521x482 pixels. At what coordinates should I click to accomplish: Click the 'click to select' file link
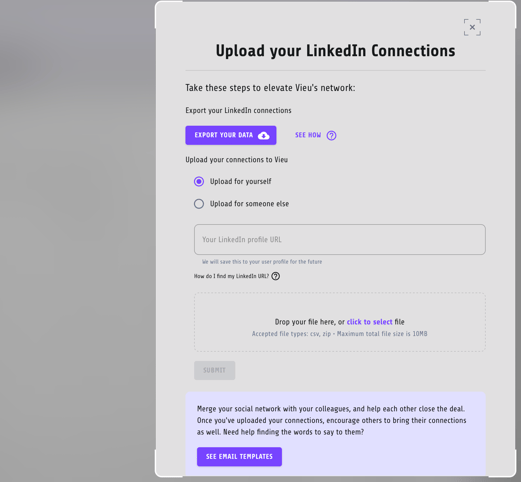(369, 322)
